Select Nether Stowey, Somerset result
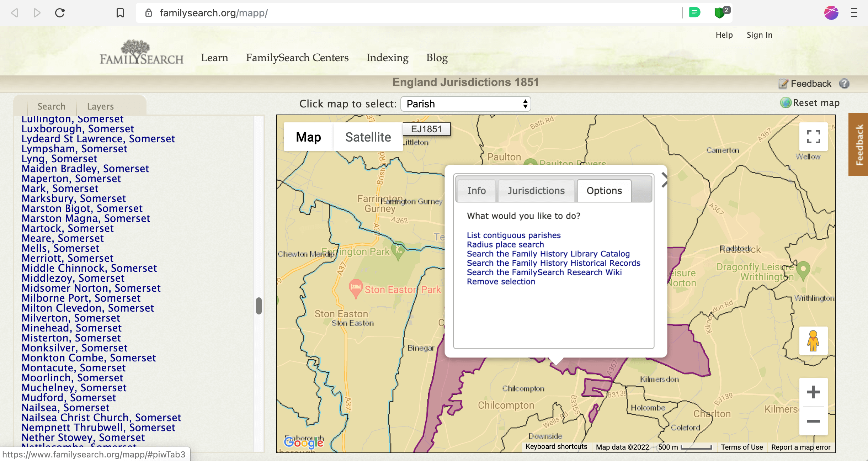This screenshot has height=461, width=868. (83, 437)
